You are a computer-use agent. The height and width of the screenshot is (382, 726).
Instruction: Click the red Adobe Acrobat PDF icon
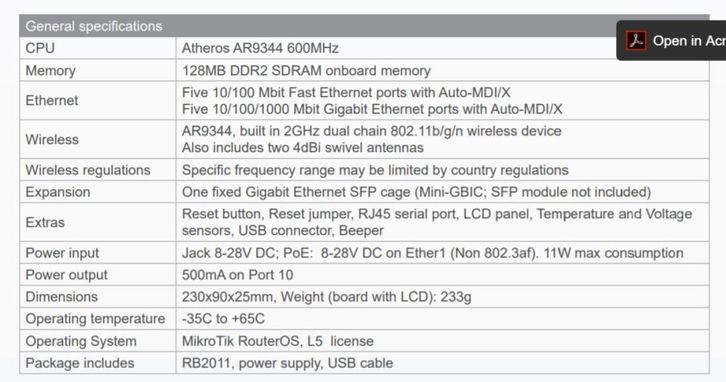coord(636,41)
